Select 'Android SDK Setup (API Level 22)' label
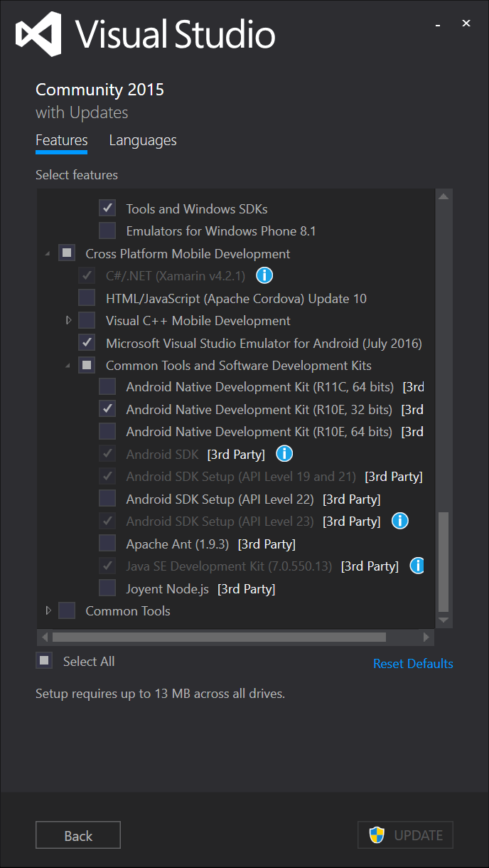The image size is (489, 868). [x=220, y=499]
